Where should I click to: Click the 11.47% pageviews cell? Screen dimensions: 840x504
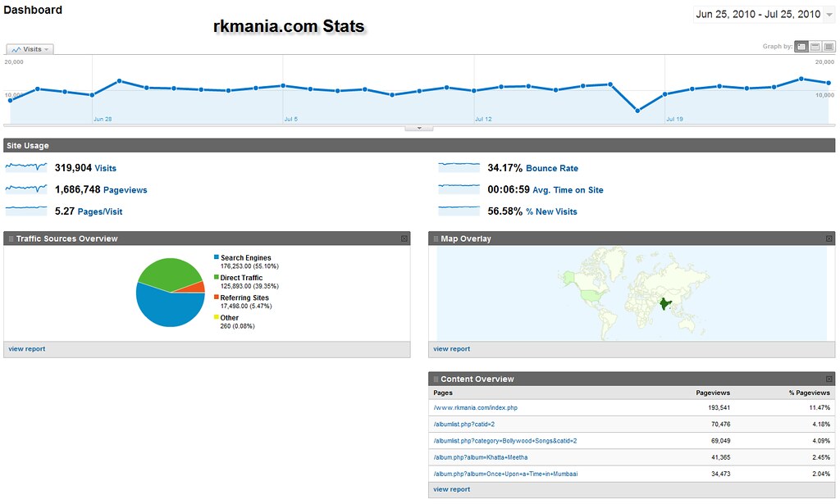819,407
